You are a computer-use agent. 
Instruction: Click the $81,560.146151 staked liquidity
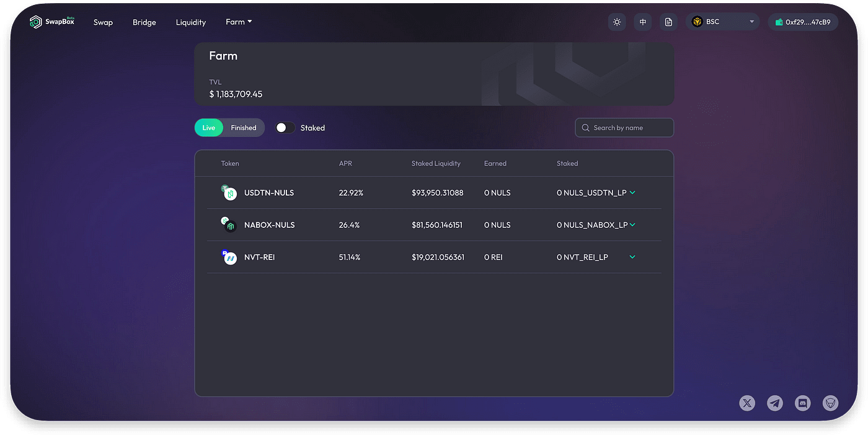(x=437, y=225)
